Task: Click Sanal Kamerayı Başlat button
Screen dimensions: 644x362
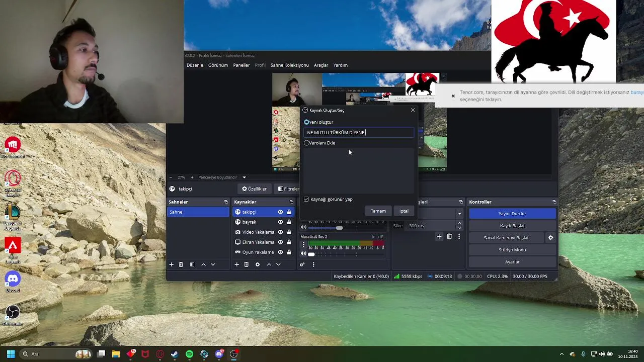Action: 506,238
